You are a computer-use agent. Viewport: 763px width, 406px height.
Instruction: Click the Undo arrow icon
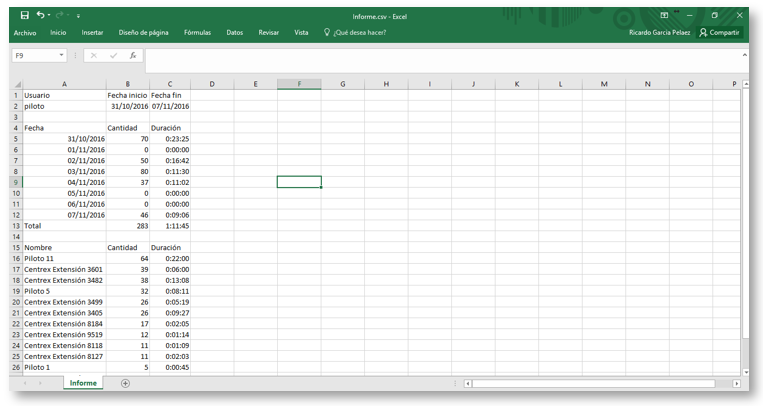point(40,15)
